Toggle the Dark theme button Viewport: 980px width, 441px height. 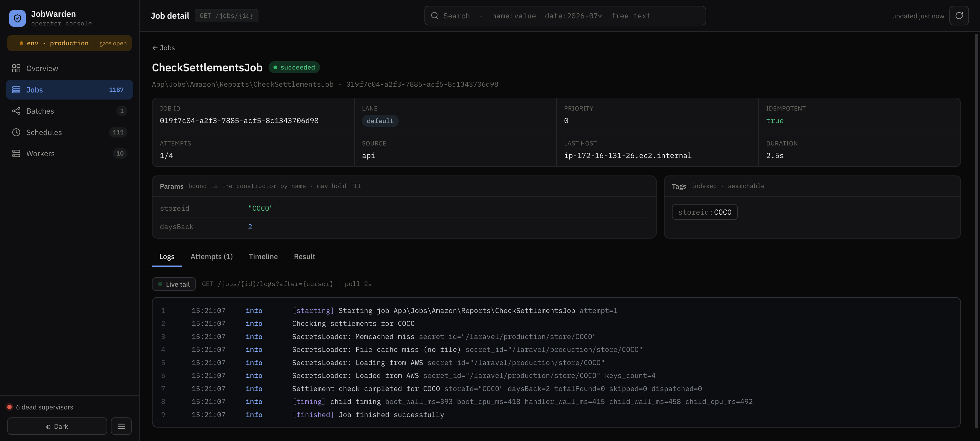[x=57, y=426]
